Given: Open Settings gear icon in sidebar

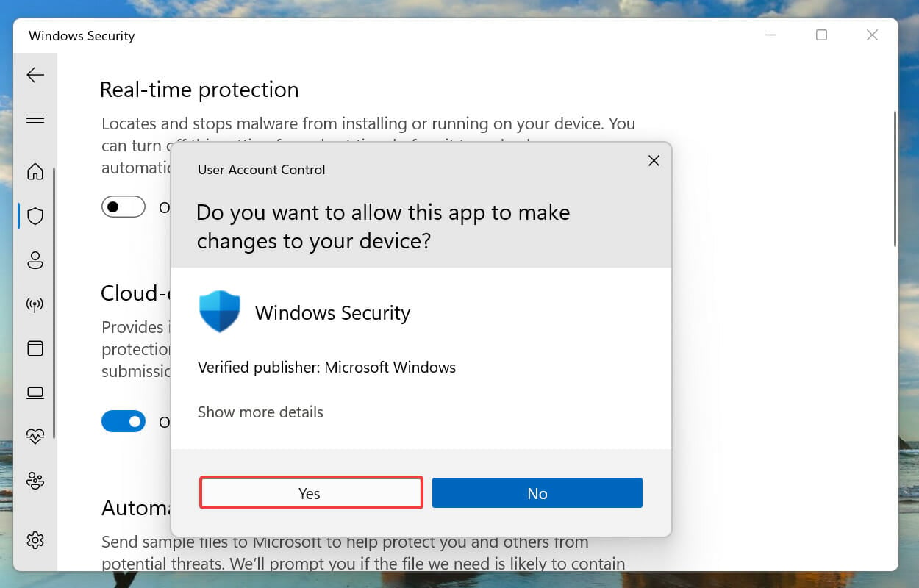Looking at the screenshot, I should 35,541.
